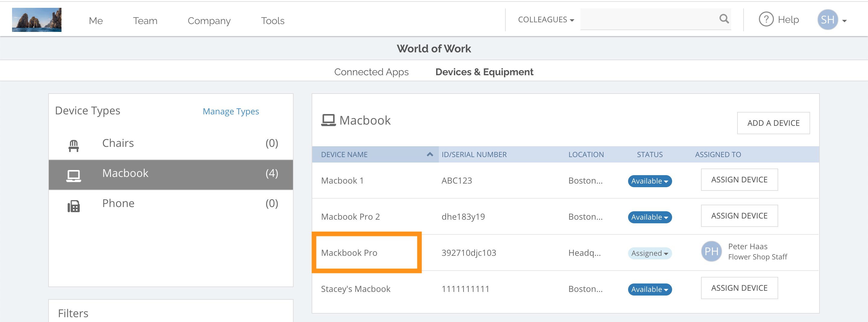Screen dimensions: 868x322
Task: Click the SH user avatar
Action: coord(827,20)
